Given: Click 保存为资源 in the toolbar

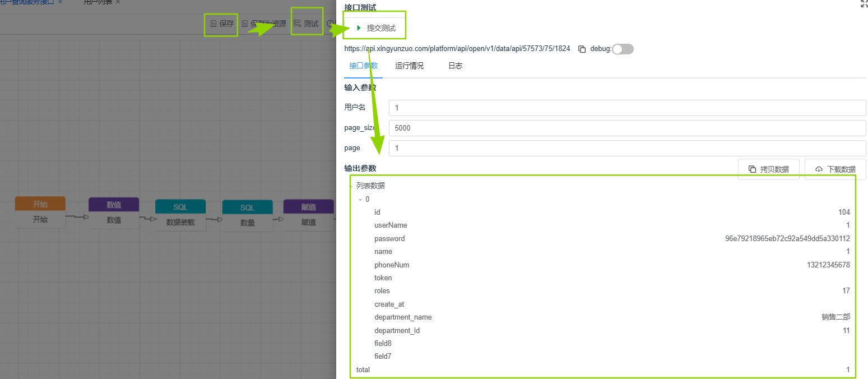Looking at the screenshot, I should point(264,24).
